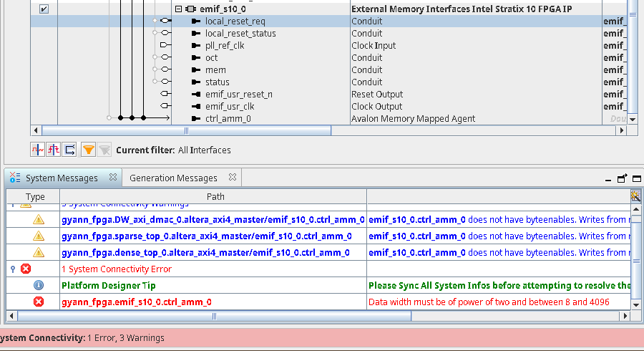
Task: Click the show reset domains filter icon
Action: click(54, 150)
